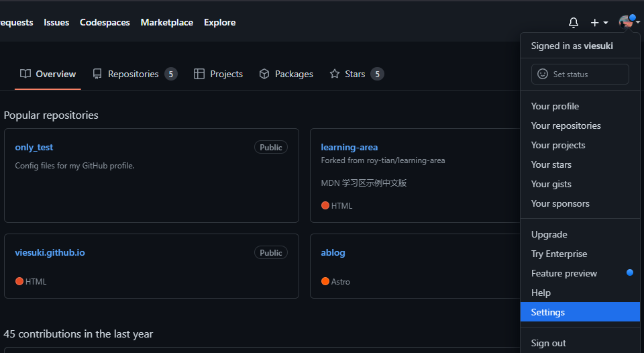The image size is (644, 353).
Task: Choose Try Enterprise in the user menu
Action: [x=580, y=254]
